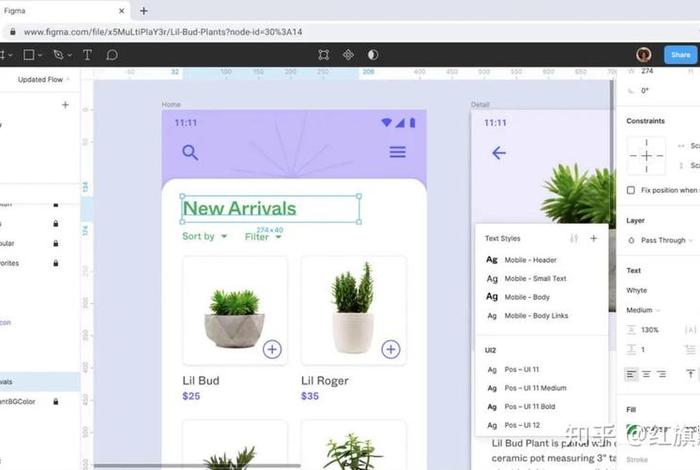This screenshot has height=470, width=700.
Task: Click the site lock icon in address bar
Action: (x=13, y=32)
